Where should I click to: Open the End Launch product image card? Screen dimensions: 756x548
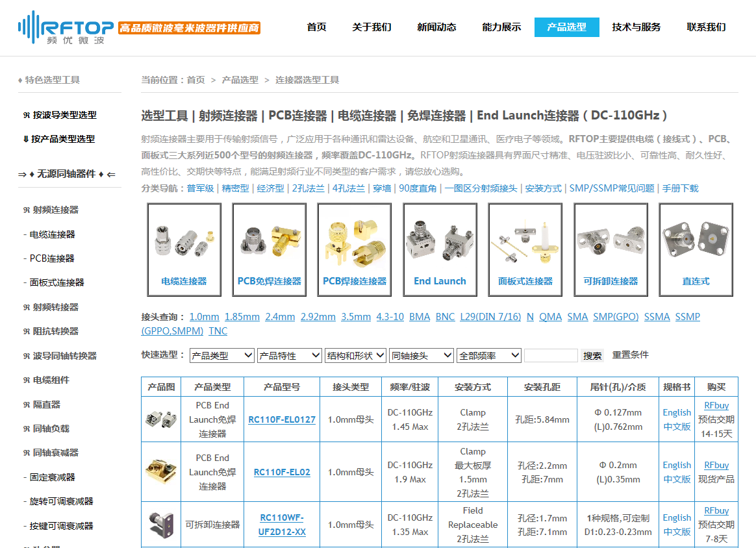click(440, 250)
